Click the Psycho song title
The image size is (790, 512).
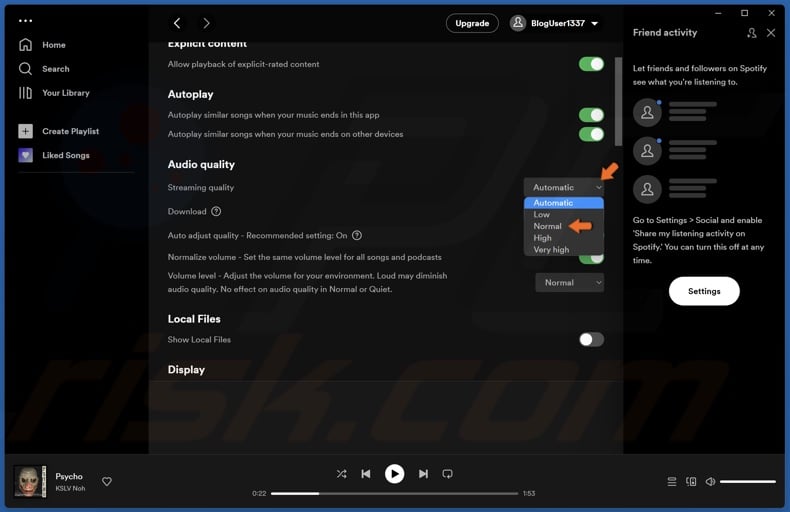[x=69, y=476]
